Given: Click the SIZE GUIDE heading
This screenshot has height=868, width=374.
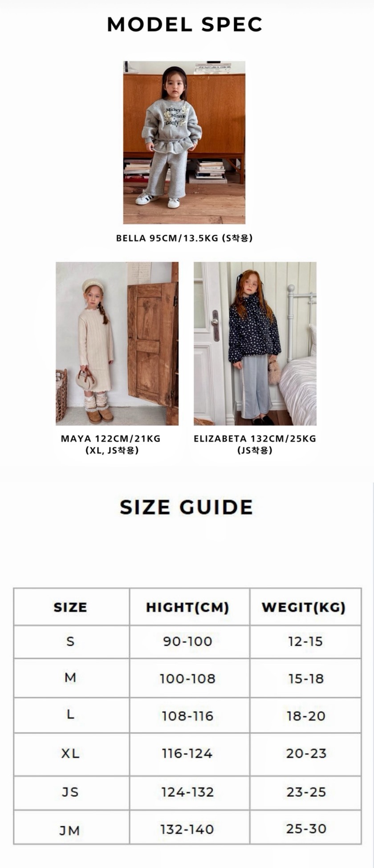Looking at the screenshot, I should tap(186, 507).
